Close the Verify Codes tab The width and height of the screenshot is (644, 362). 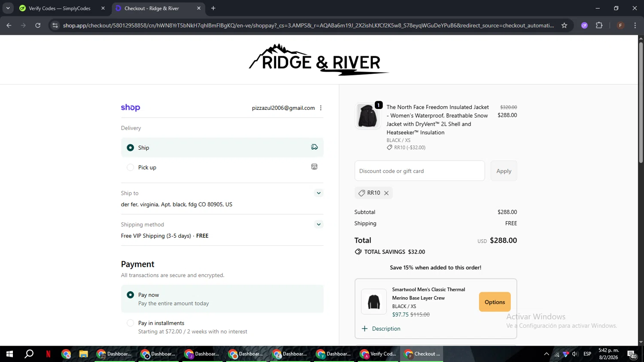pos(103,8)
